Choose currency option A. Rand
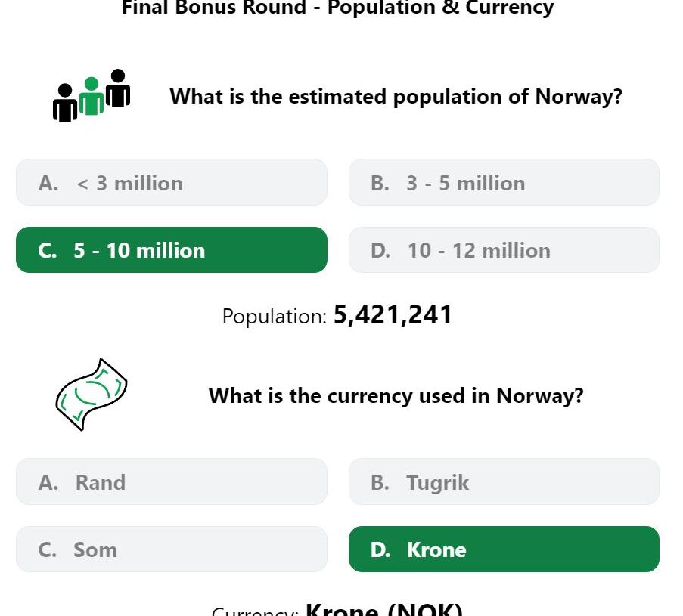Screen dimensions: 683x616 coord(172,481)
